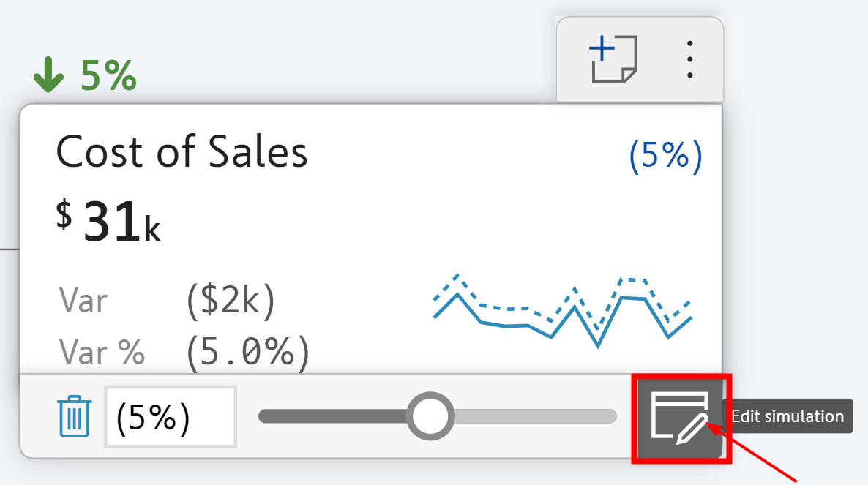The height and width of the screenshot is (485, 868).
Task: Click the green 5% text above card
Action: (x=108, y=75)
